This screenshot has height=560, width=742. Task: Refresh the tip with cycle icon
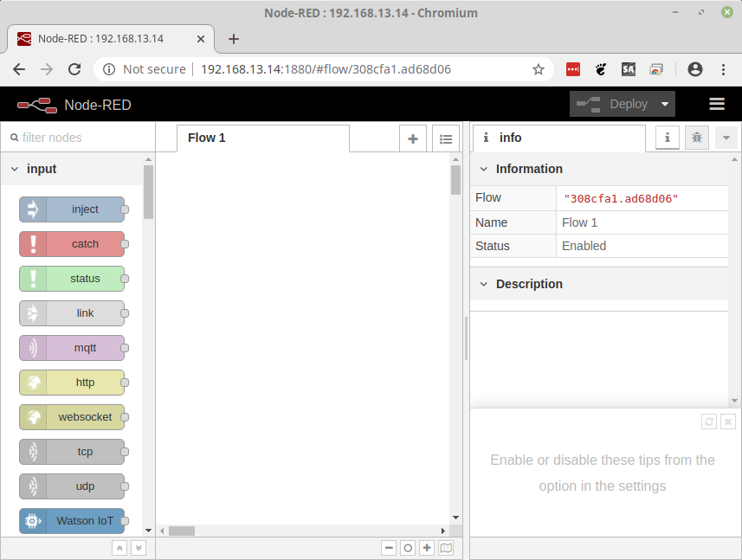[709, 422]
